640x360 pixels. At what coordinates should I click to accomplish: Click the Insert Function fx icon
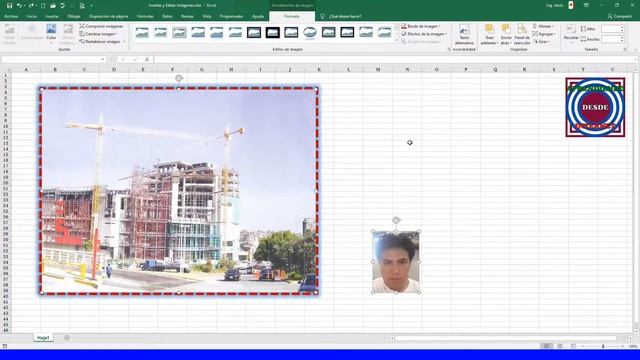(147, 60)
